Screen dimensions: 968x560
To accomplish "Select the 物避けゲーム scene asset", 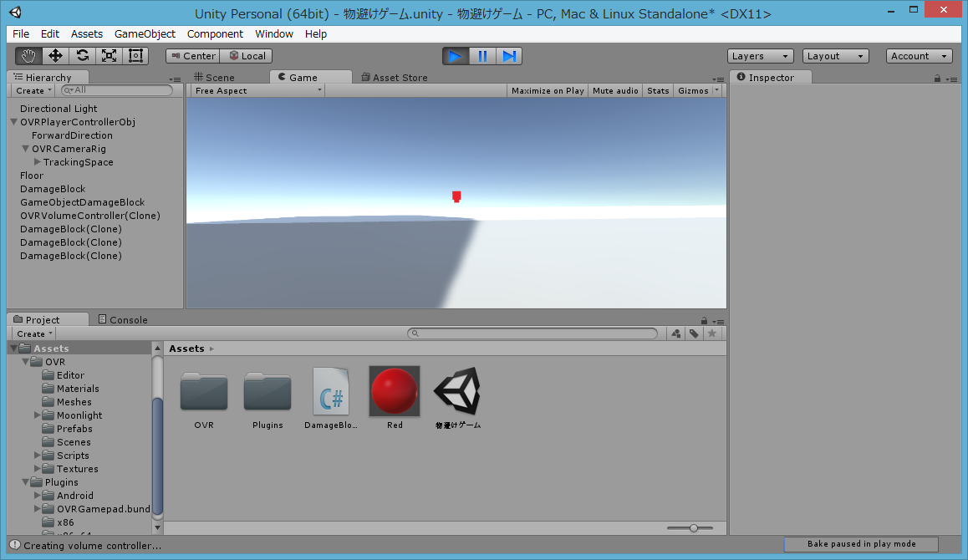I will tap(457, 391).
